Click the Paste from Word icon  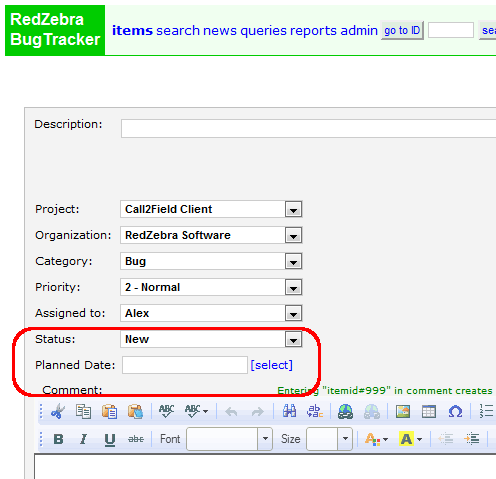click(135, 411)
